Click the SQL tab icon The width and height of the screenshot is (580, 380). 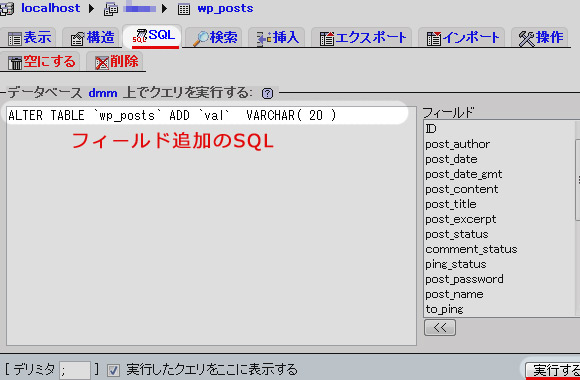139,36
